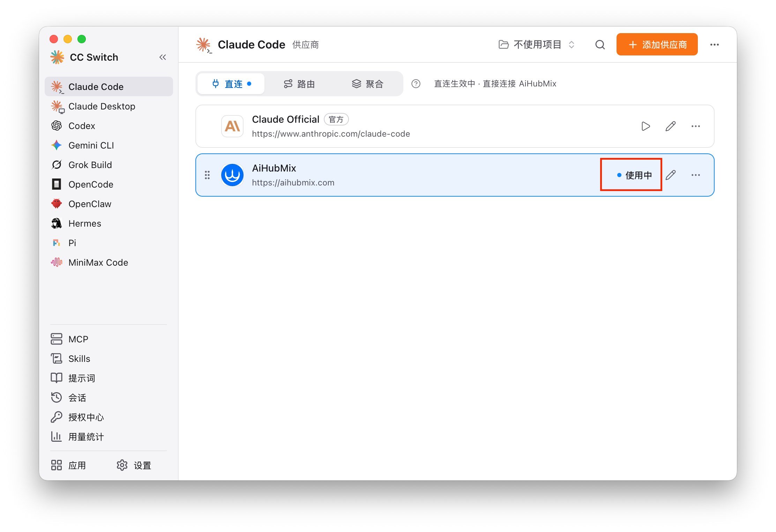The height and width of the screenshot is (532, 776).
Task: Collapse the CC Switch sidebar
Action: click(x=163, y=57)
